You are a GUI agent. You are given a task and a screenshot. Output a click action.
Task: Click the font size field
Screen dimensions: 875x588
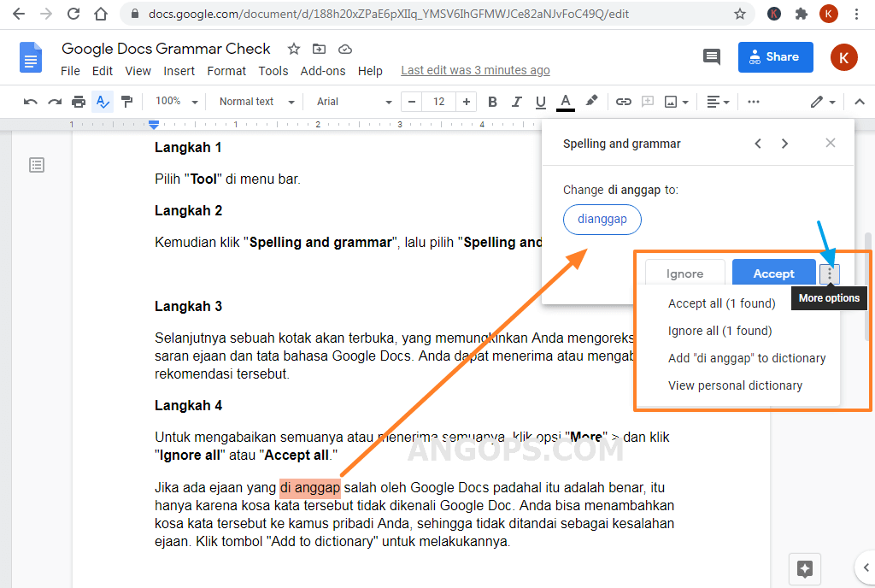click(438, 102)
